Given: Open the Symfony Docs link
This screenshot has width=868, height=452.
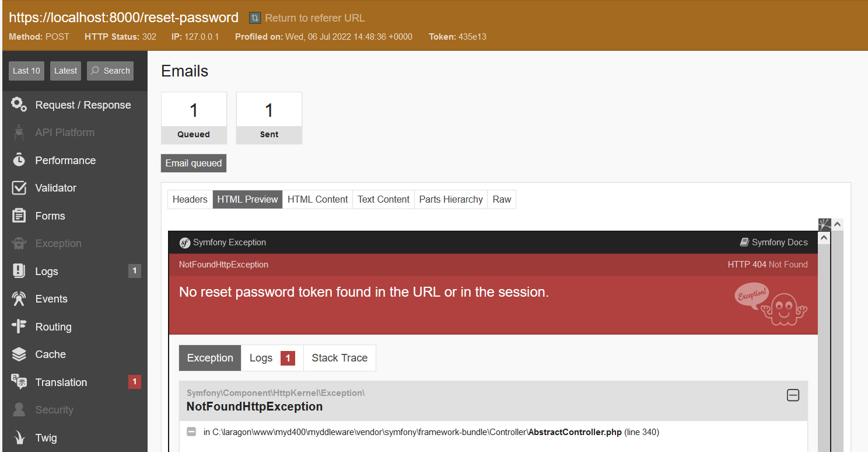Looking at the screenshot, I should 779,242.
